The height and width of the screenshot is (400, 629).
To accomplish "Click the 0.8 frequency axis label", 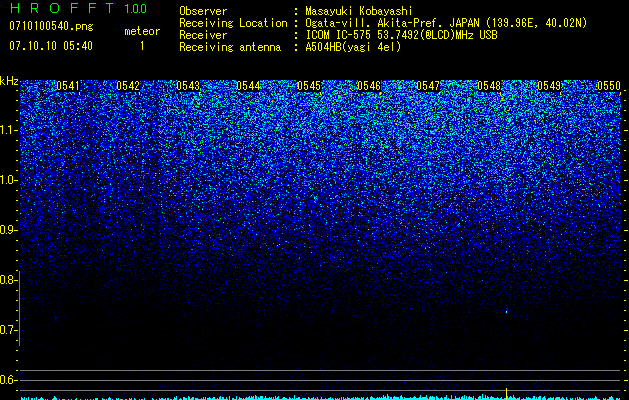I will [9, 280].
